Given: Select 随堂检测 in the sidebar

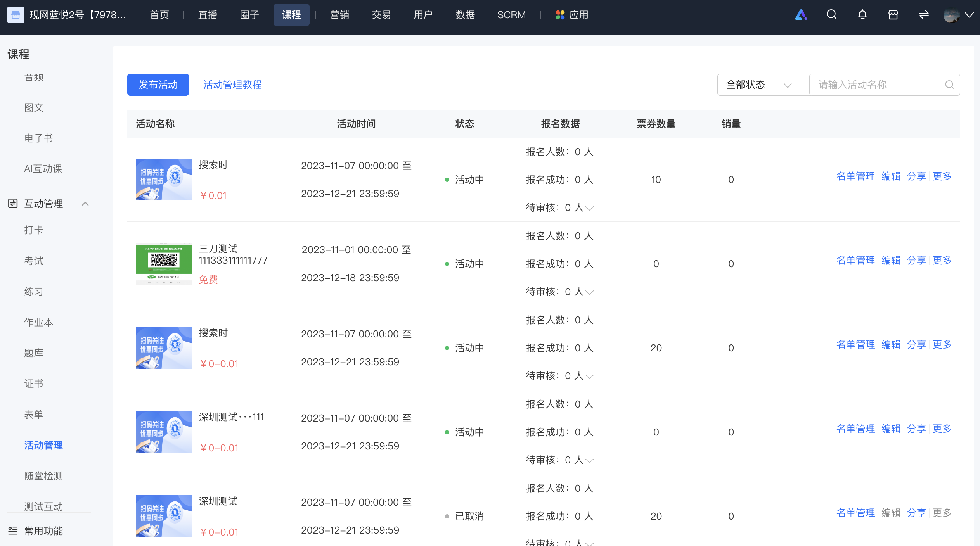Looking at the screenshot, I should pos(43,476).
